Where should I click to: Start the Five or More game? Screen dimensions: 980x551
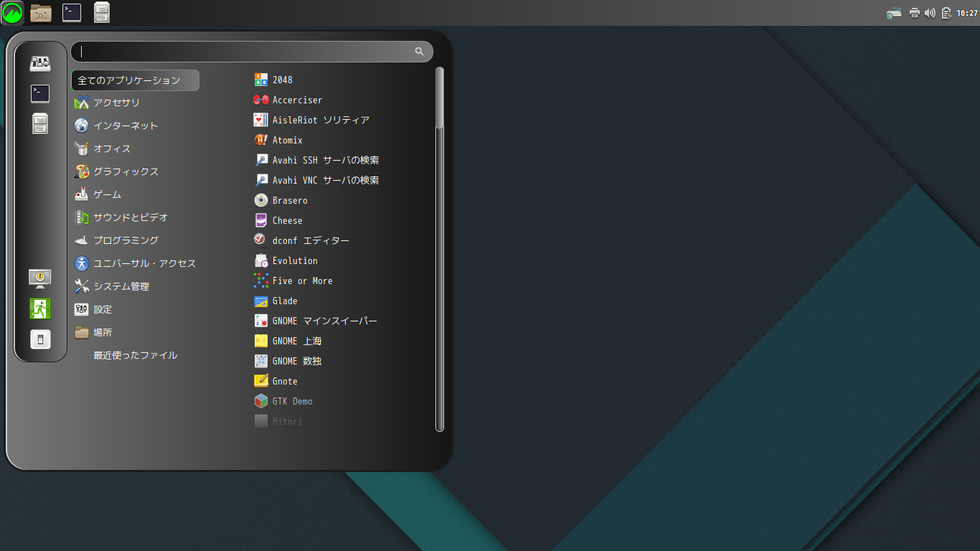pos(293,281)
